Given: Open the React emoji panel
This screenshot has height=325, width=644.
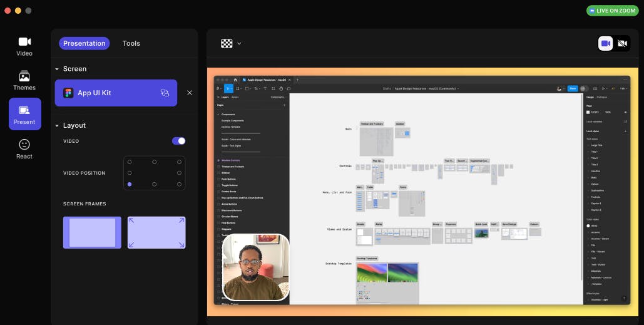Looking at the screenshot, I should point(24,148).
